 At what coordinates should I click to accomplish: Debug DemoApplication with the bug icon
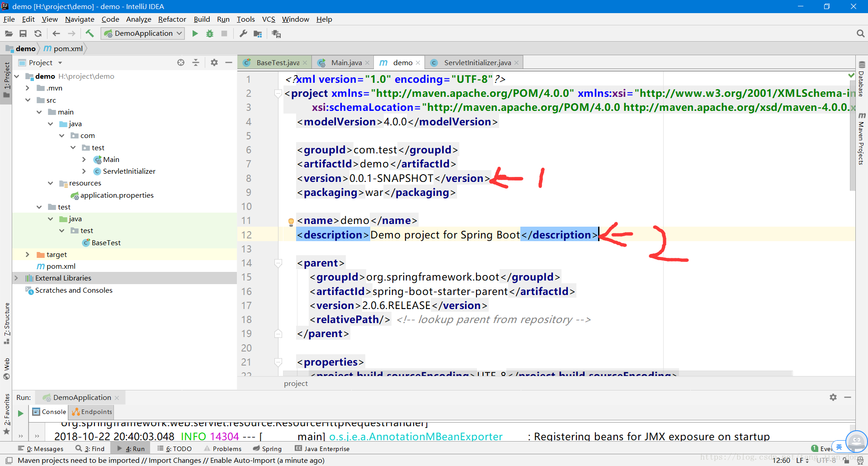click(x=210, y=33)
